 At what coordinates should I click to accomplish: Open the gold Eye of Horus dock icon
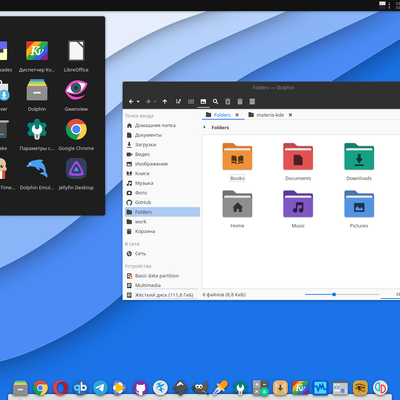pos(360,388)
